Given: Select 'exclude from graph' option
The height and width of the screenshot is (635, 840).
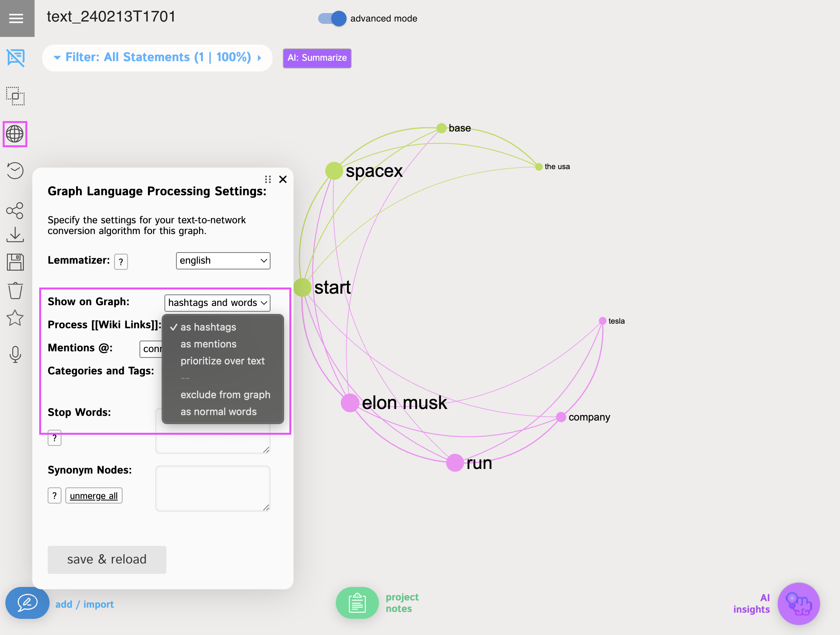Looking at the screenshot, I should [223, 395].
